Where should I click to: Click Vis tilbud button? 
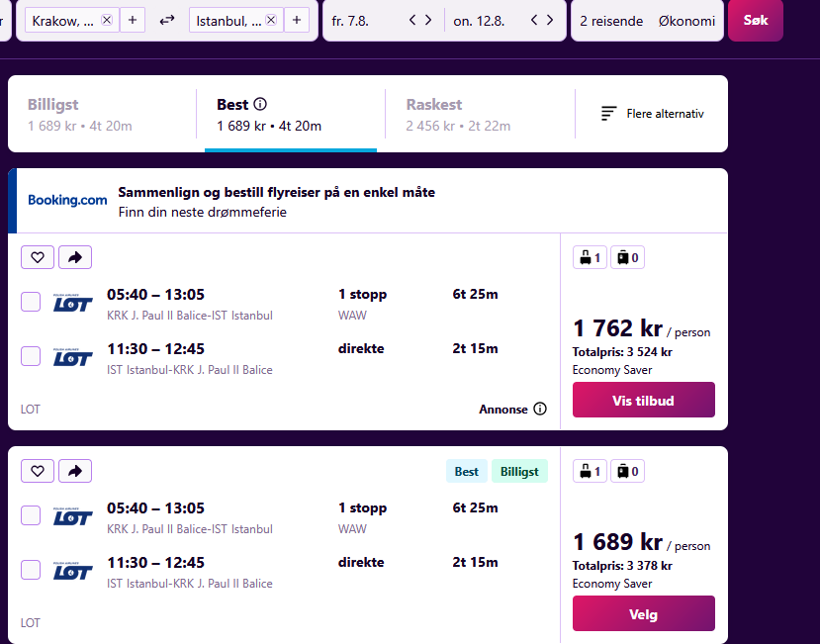coord(643,400)
